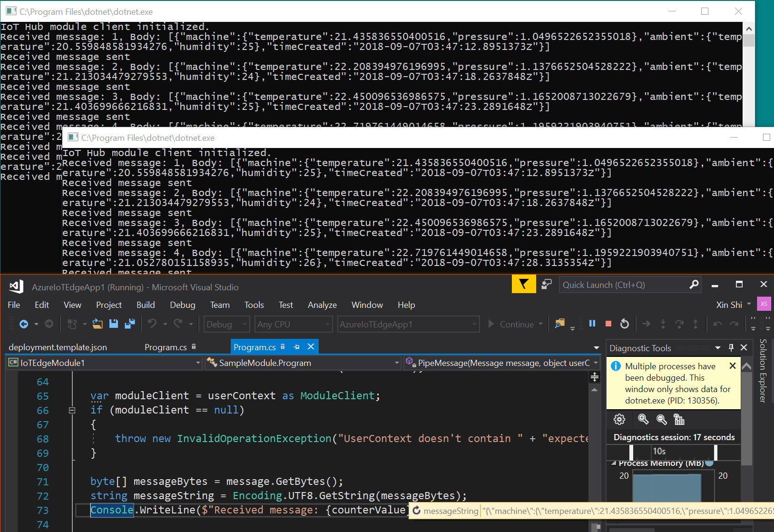Open the Debug menu

pyautogui.click(x=182, y=305)
